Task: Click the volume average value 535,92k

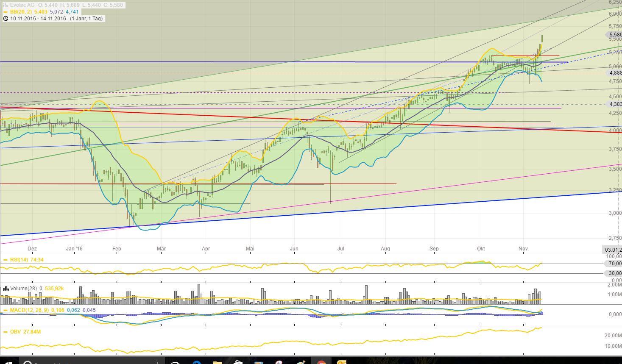Action: [55, 289]
